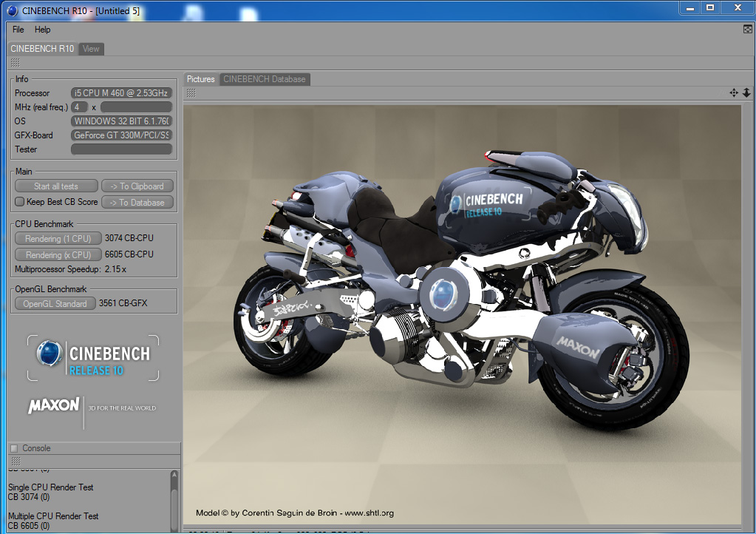Screen dimensions: 756x534
Task: Click the CB 3074 (0) console line
Action: click(x=29, y=497)
